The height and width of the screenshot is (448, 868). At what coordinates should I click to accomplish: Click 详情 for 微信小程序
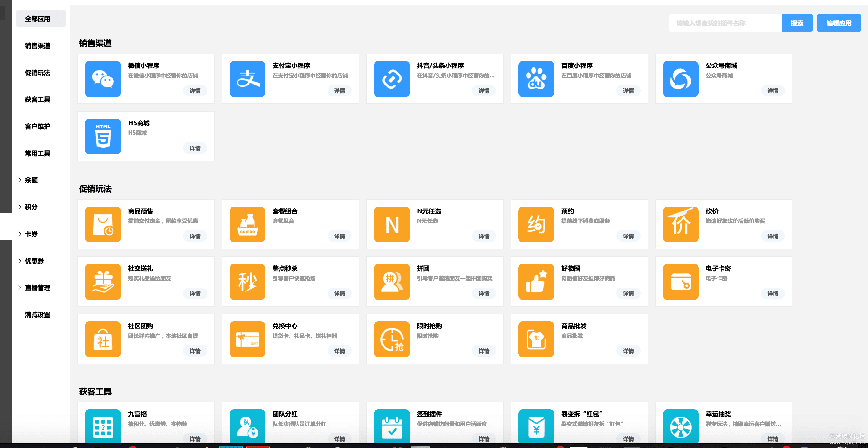click(195, 91)
